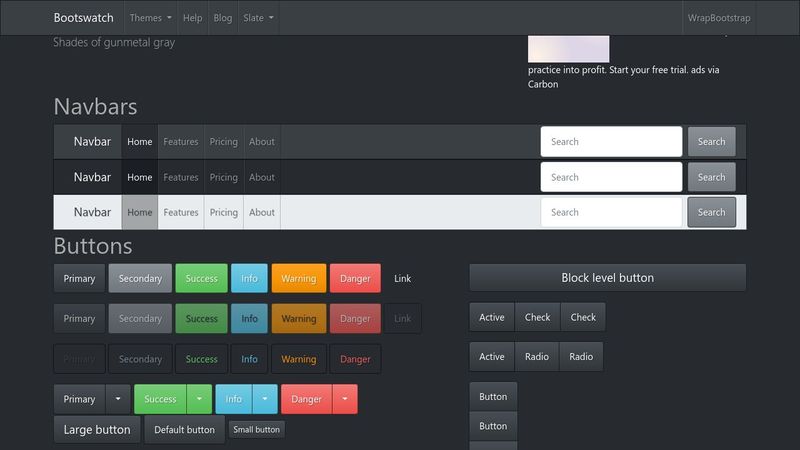Screen dimensions: 800x450
Task: Select the last Radio button in group
Action: (x=581, y=357)
